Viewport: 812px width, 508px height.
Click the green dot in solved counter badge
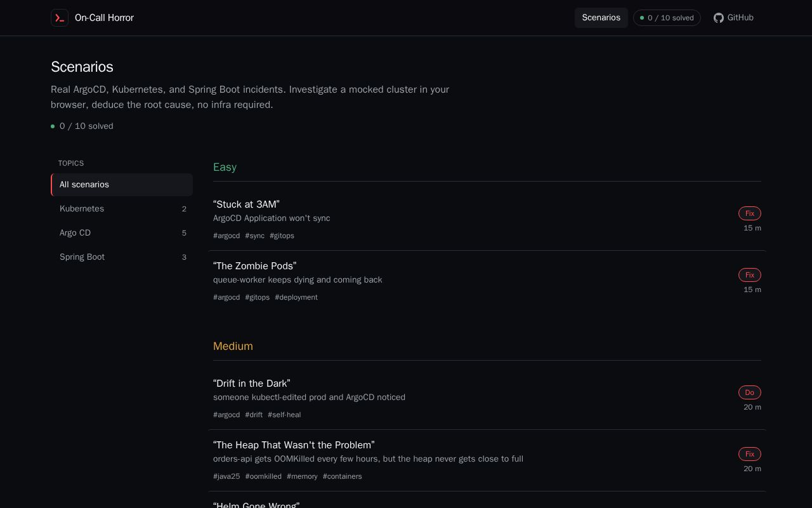(642, 18)
